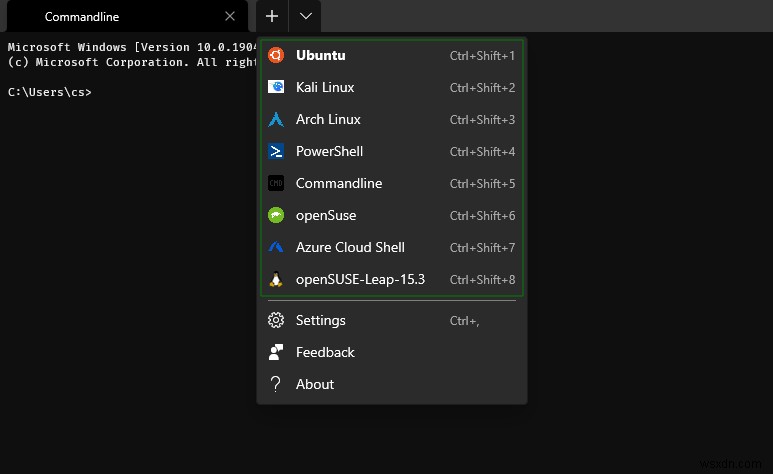Choose PowerShell from the menu

point(392,151)
